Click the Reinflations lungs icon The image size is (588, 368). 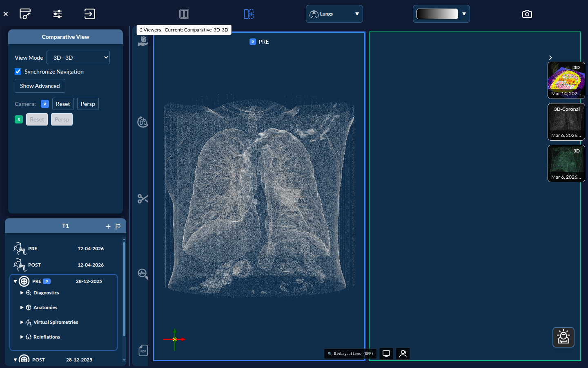pos(29,337)
